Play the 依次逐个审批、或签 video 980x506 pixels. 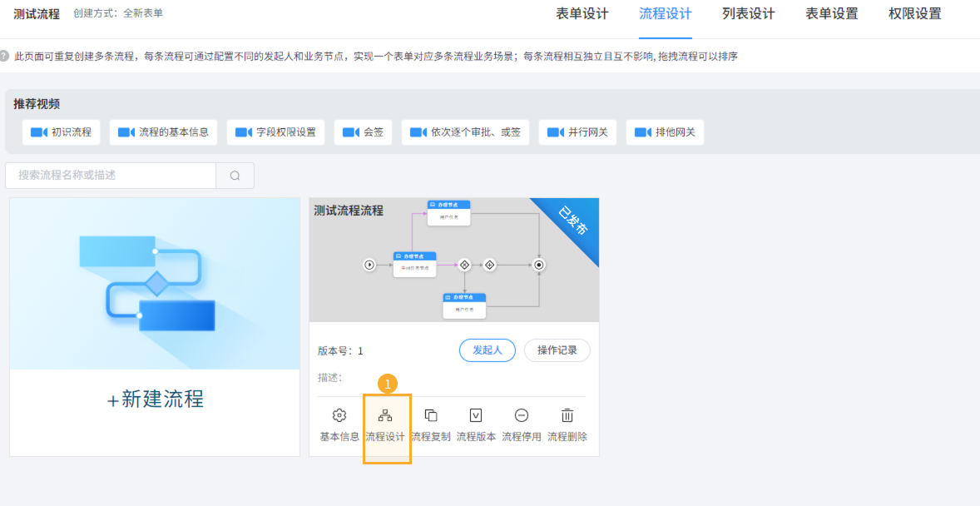[466, 132]
